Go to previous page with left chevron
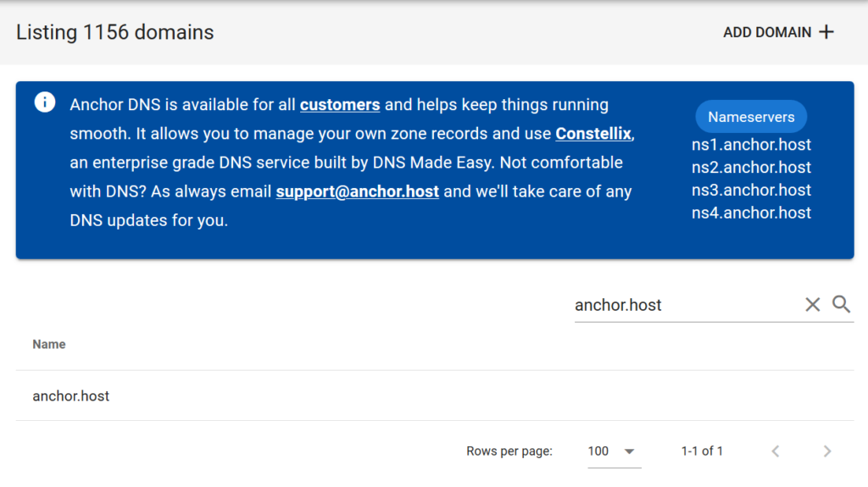868x487 pixels. 775,451
